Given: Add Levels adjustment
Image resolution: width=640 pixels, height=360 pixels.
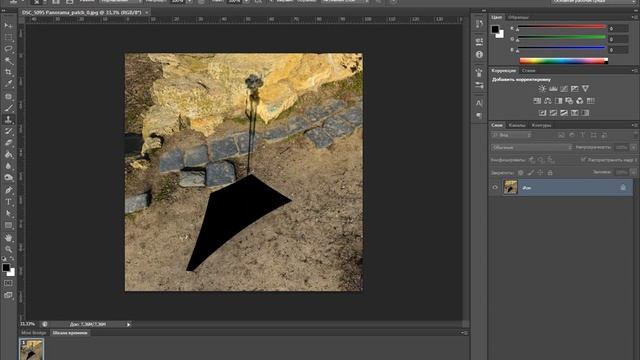Looking at the screenshot, I should [x=553, y=89].
